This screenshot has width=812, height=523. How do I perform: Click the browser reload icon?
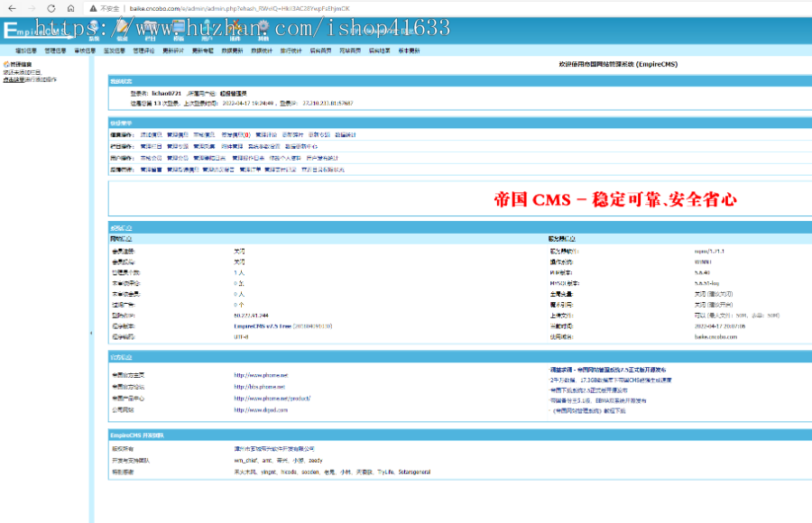tap(50, 7)
